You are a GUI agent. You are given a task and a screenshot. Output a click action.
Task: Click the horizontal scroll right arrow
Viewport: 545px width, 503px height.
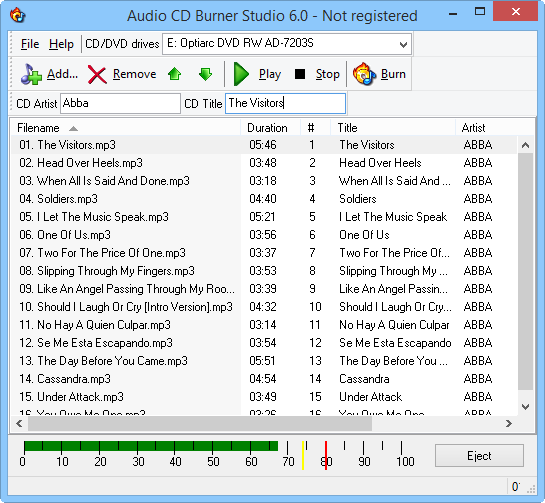coord(509,423)
